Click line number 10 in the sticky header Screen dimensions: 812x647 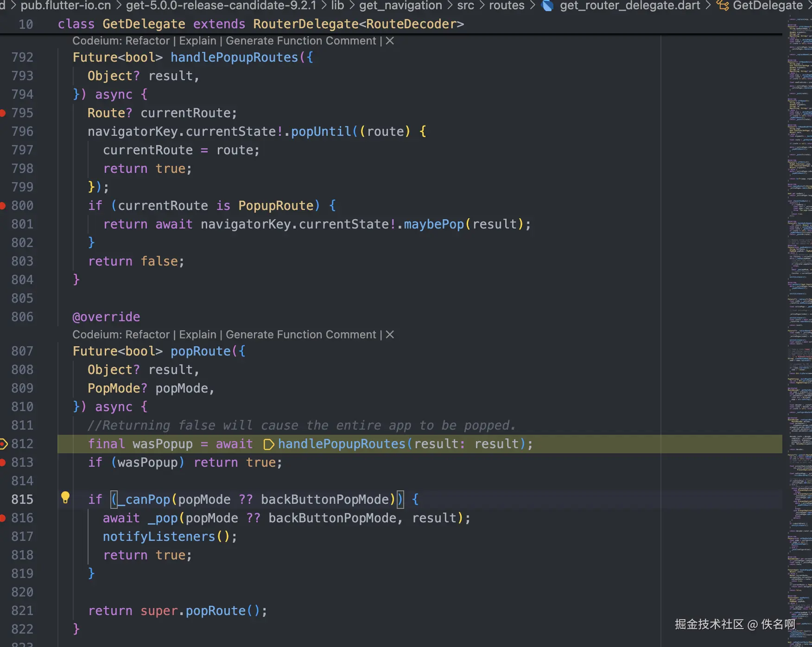26,24
